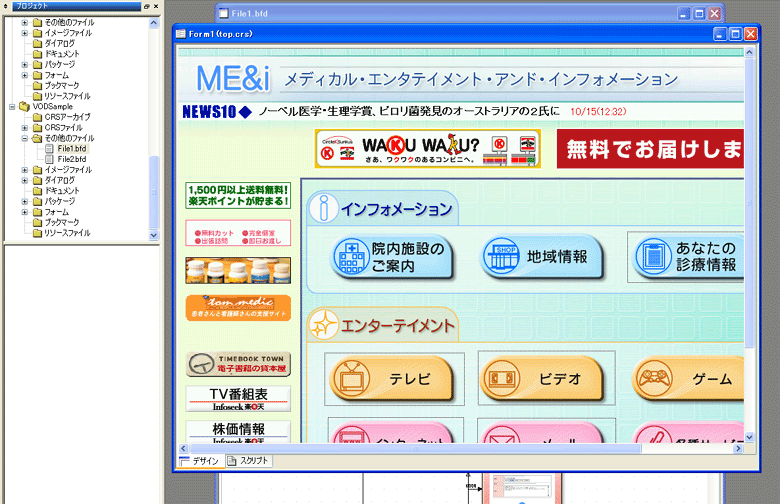The image size is (780, 504).
Task: Select the File1.bfd file in project tree
Action: pyautogui.click(x=72, y=148)
